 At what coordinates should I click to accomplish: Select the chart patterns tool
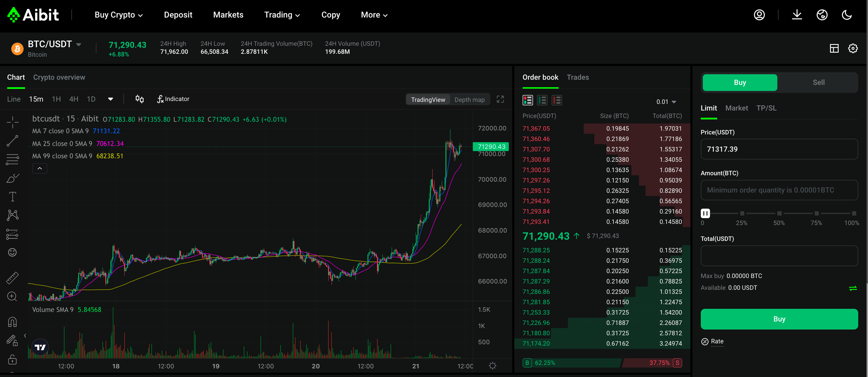click(x=12, y=215)
